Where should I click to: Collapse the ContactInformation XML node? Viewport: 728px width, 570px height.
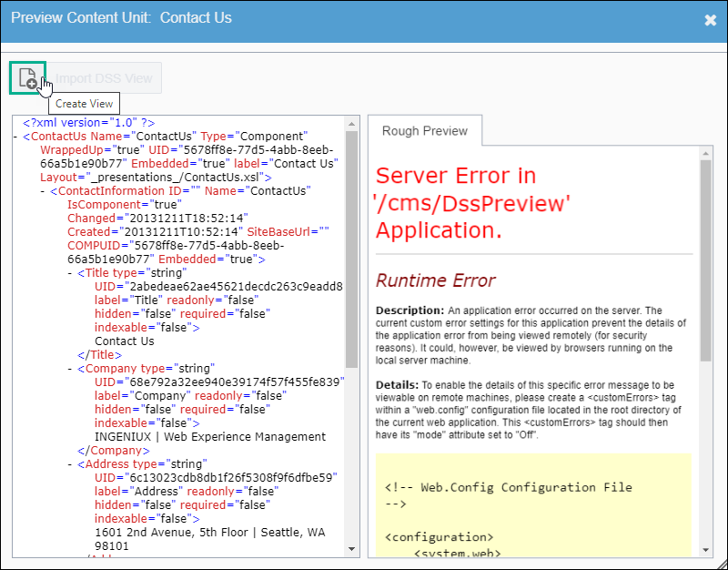tap(43, 191)
